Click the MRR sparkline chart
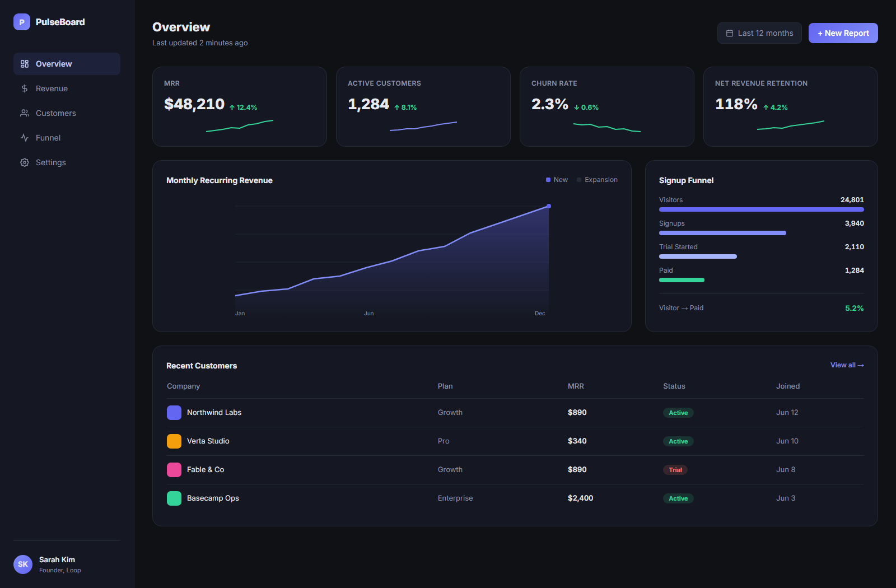Viewport: 896px width, 588px height. [240, 126]
